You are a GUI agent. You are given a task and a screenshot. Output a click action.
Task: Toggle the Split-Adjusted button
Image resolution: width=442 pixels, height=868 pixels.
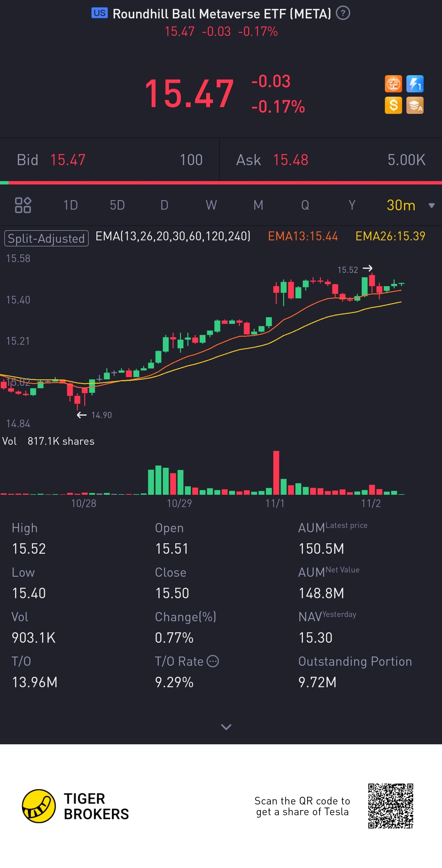(46, 238)
